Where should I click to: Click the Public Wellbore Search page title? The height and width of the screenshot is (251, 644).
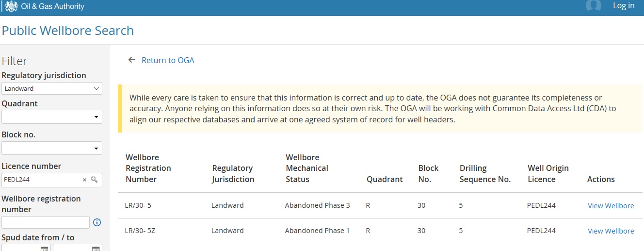tap(68, 31)
